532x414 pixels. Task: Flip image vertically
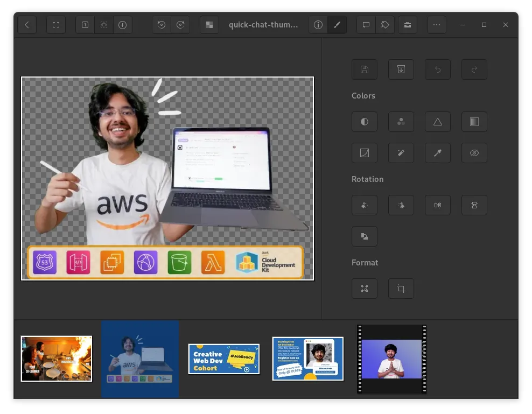click(474, 205)
